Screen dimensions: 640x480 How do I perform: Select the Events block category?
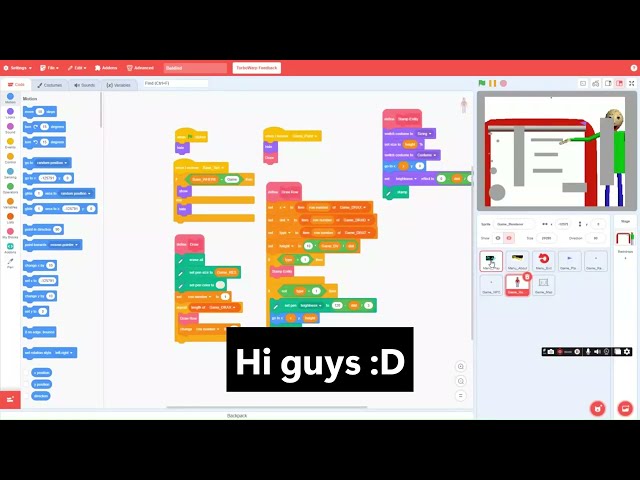click(x=10, y=144)
